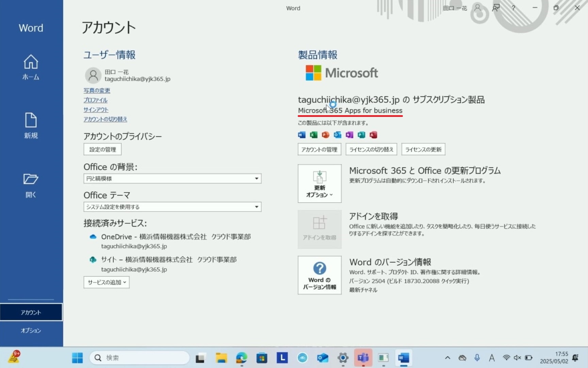Click the 17:55 clock and date

(554, 358)
